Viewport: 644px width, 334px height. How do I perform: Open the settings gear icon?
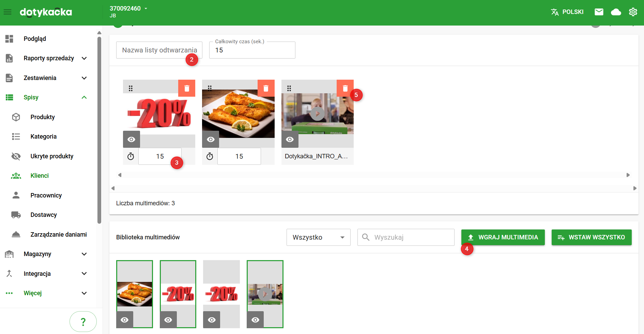pyautogui.click(x=633, y=12)
